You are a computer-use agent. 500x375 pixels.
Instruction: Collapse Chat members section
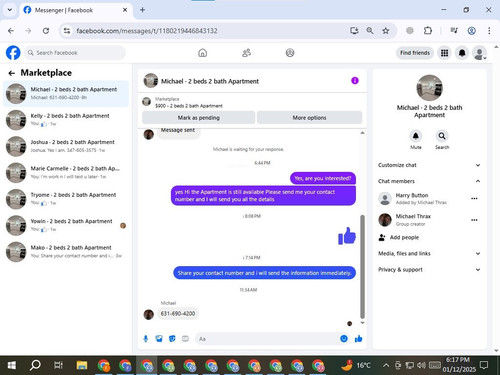click(429, 181)
